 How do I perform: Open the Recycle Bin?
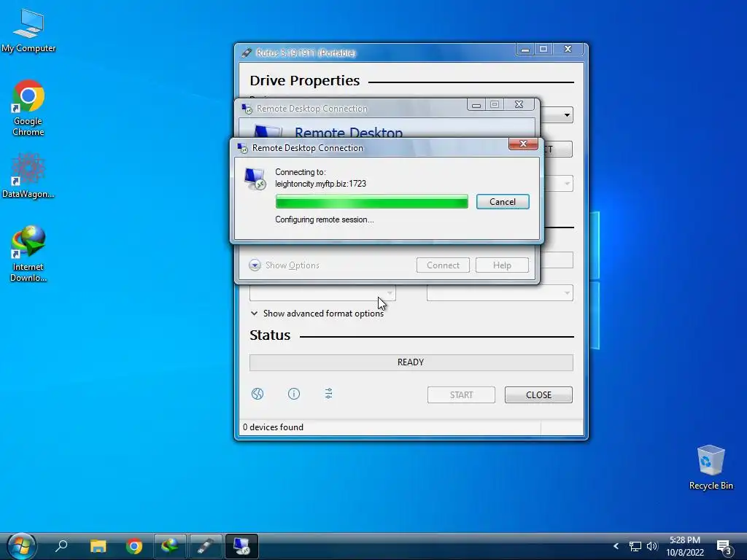711,467
